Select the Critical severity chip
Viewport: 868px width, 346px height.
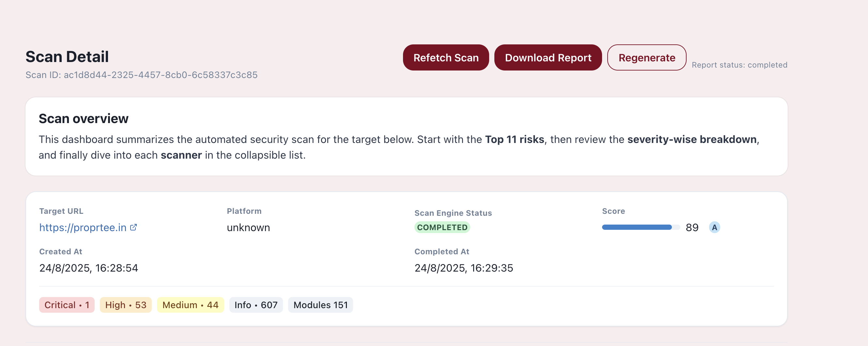tap(67, 305)
